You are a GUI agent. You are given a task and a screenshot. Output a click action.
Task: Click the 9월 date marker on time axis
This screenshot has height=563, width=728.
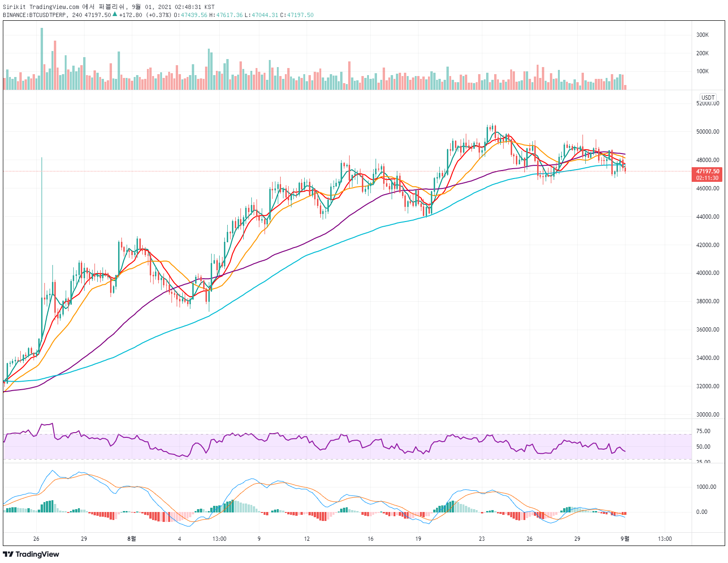pyautogui.click(x=625, y=538)
